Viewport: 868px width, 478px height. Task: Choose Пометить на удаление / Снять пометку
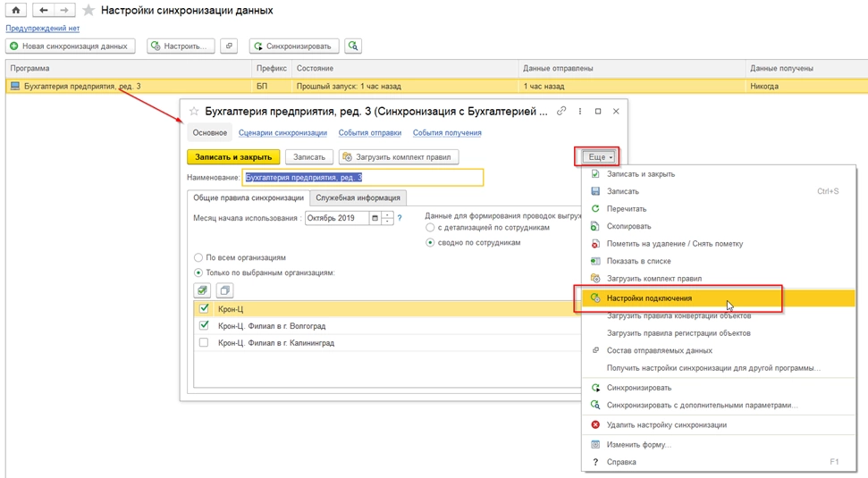tap(719, 243)
